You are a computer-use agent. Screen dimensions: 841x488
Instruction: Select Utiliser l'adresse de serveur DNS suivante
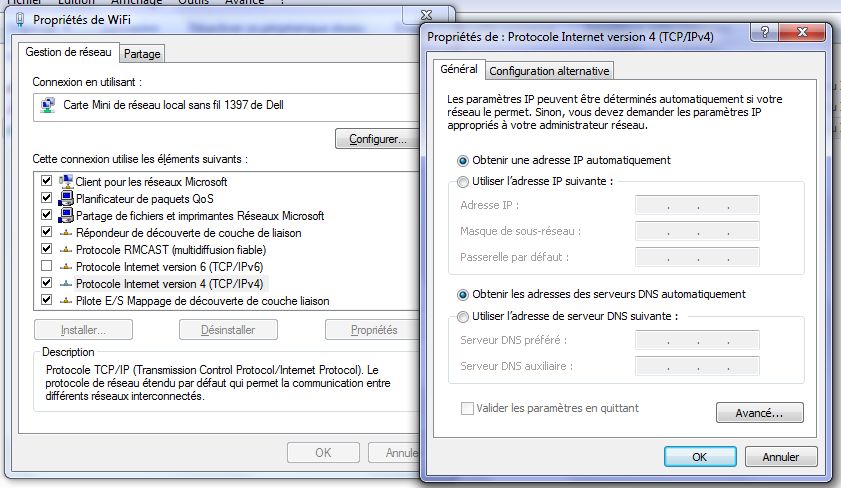click(462, 317)
